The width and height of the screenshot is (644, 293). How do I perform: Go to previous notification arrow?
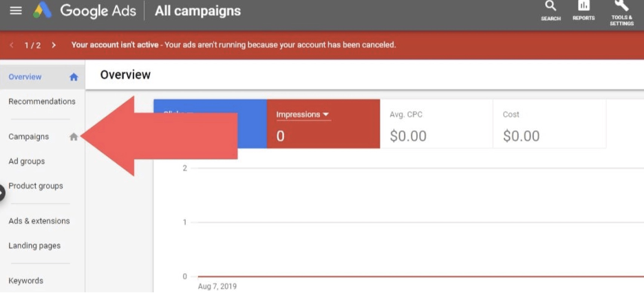click(12, 45)
